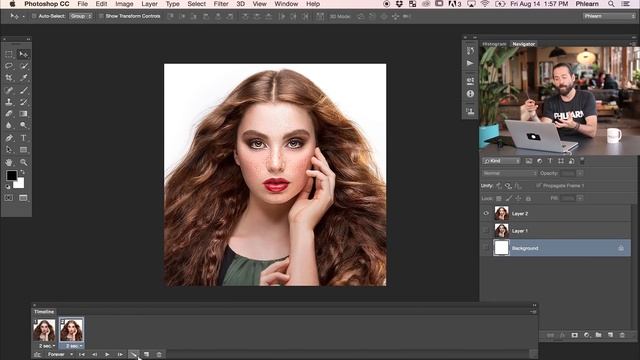Click the tween animation frames button

click(x=133, y=354)
